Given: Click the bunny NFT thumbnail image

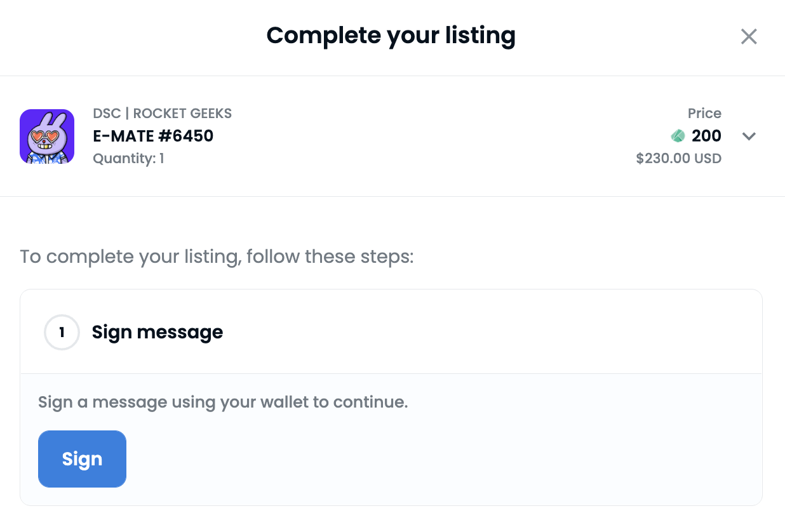Looking at the screenshot, I should point(47,136).
